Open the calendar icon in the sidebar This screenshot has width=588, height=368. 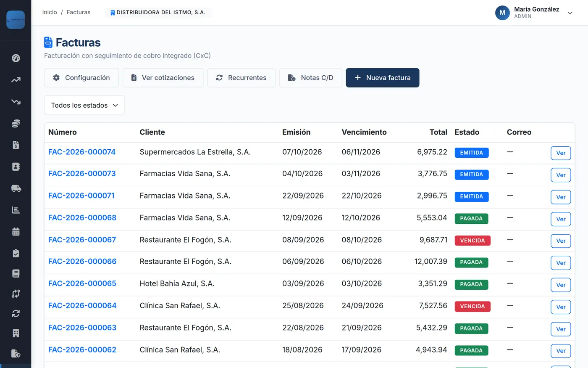click(16, 232)
